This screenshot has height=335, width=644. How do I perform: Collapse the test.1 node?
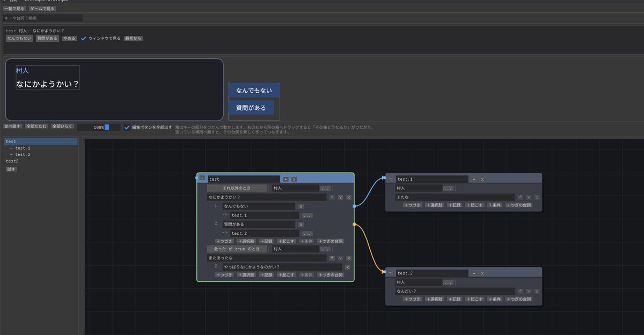[390, 179]
